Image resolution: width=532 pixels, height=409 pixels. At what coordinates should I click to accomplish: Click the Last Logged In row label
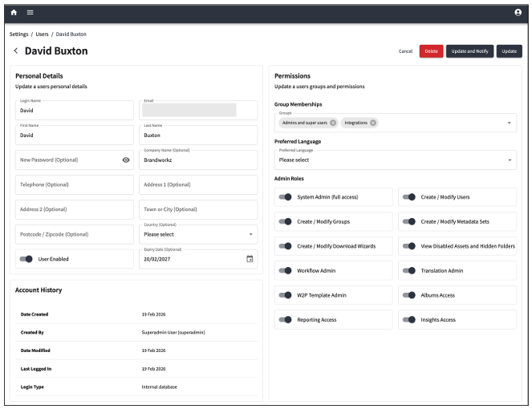36,369
